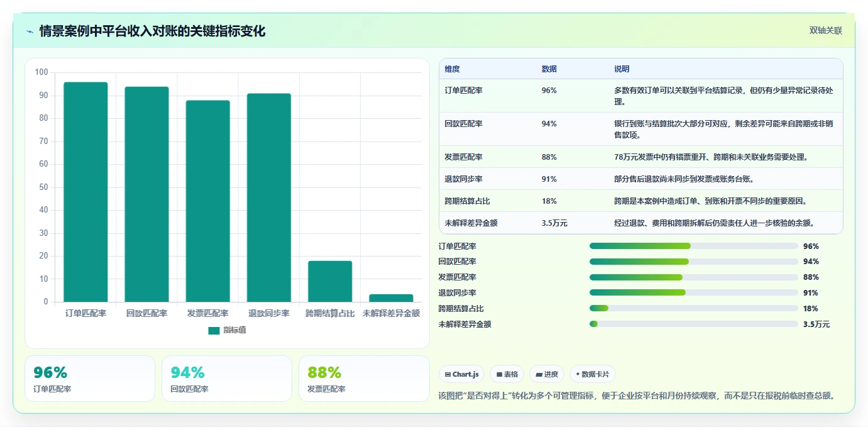Click the footer note beginning 该图把
Image resolution: width=868 pixels, height=427 pixels.
(637, 396)
